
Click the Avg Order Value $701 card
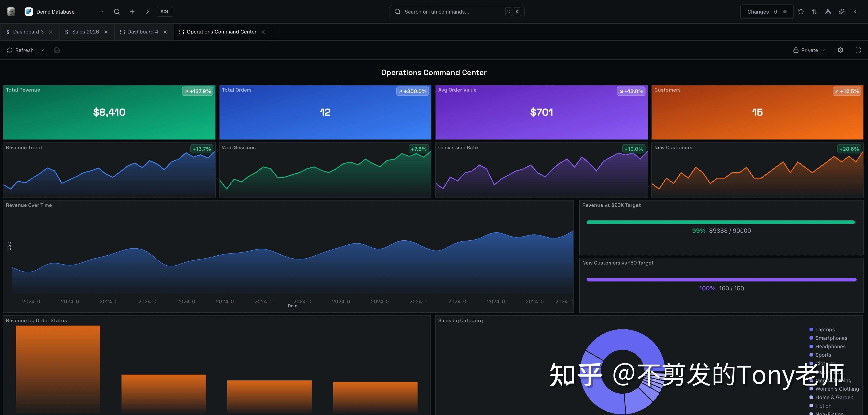(541, 112)
